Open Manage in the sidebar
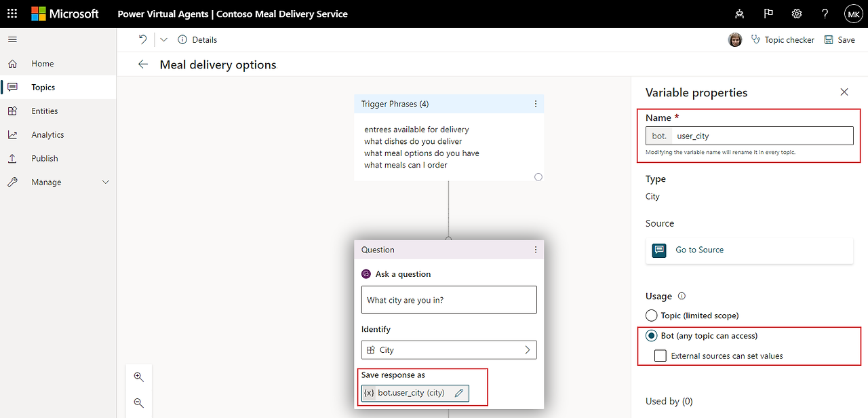The image size is (868, 418). [x=58, y=183]
